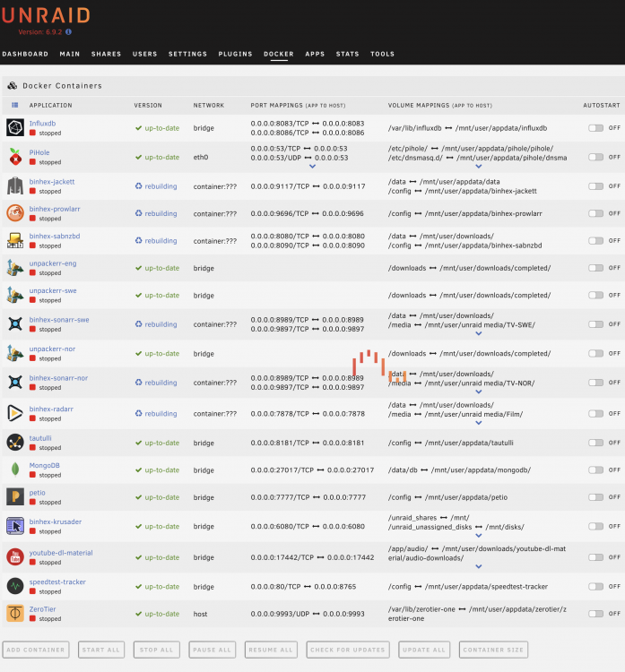The image size is (625, 672).
Task: Enable autostart for binhex-sabnzbd
Action: (x=595, y=240)
